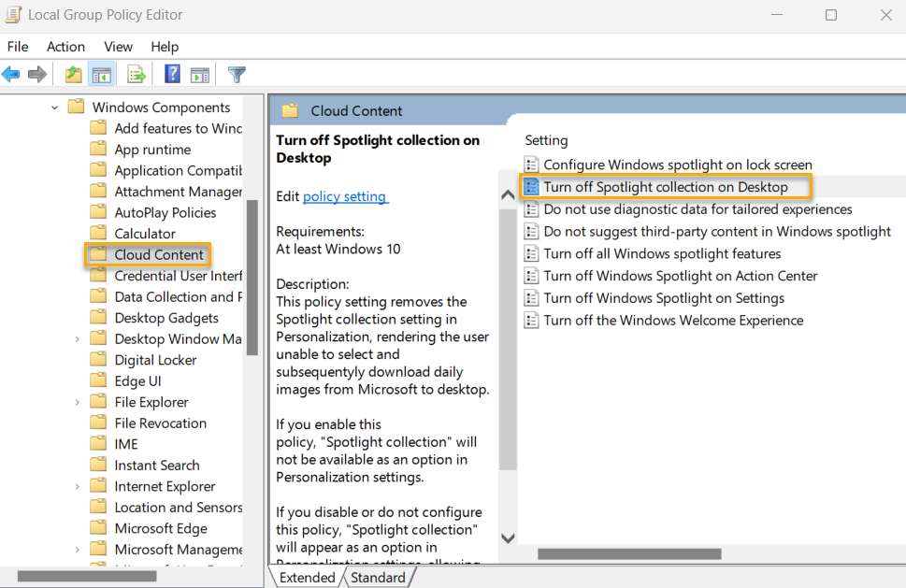The width and height of the screenshot is (906, 588).
Task: Click the Back navigation arrow
Action: pyautogui.click(x=11, y=74)
